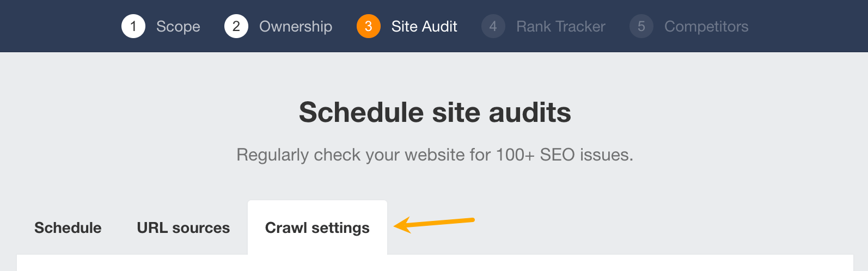Click the white panel below the tabs
Image resolution: width=868 pixels, height=271 pixels.
(x=435, y=263)
